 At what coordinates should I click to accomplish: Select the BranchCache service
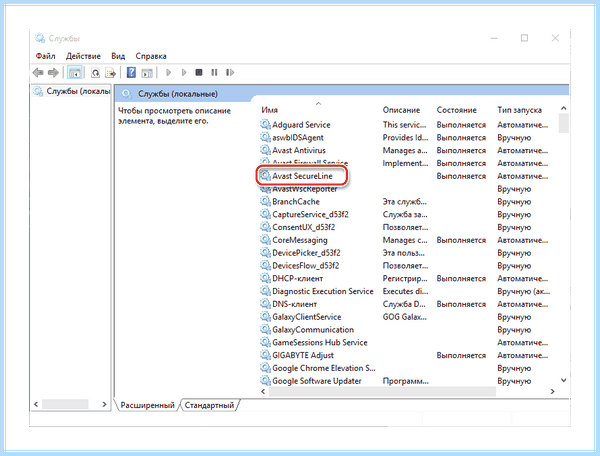coord(296,202)
